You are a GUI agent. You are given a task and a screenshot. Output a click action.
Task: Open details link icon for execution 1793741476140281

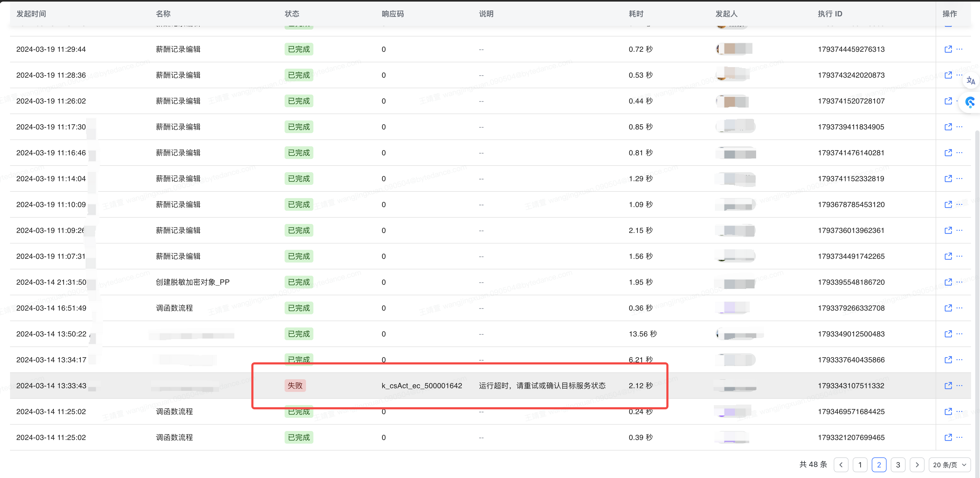pos(948,153)
